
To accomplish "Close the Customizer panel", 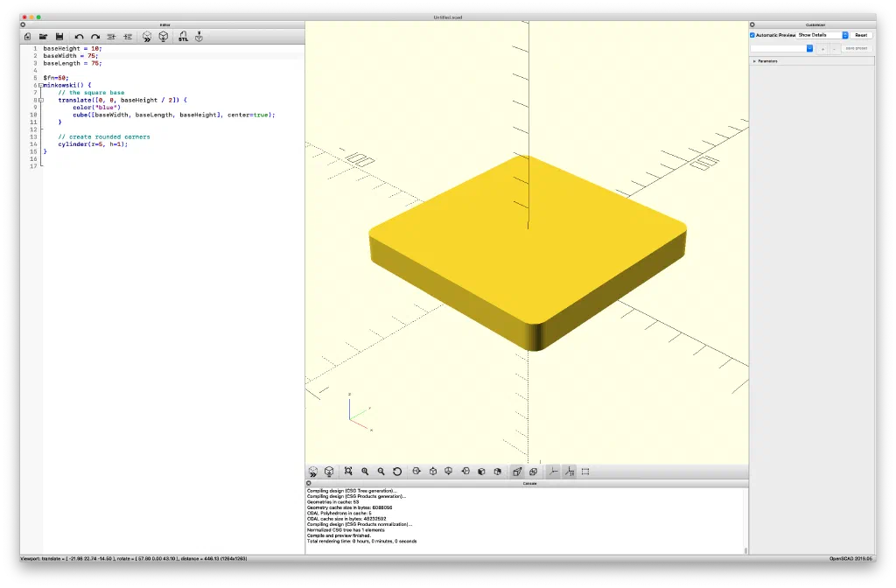I will point(752,24).
